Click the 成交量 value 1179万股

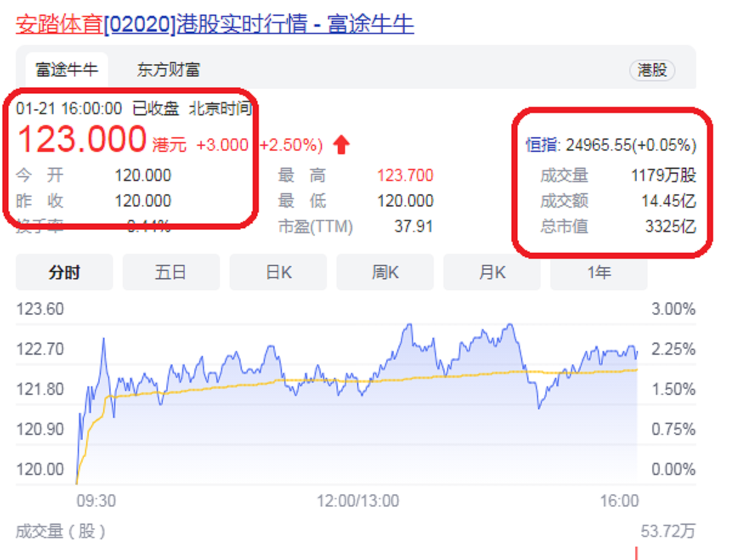point(663,176)
